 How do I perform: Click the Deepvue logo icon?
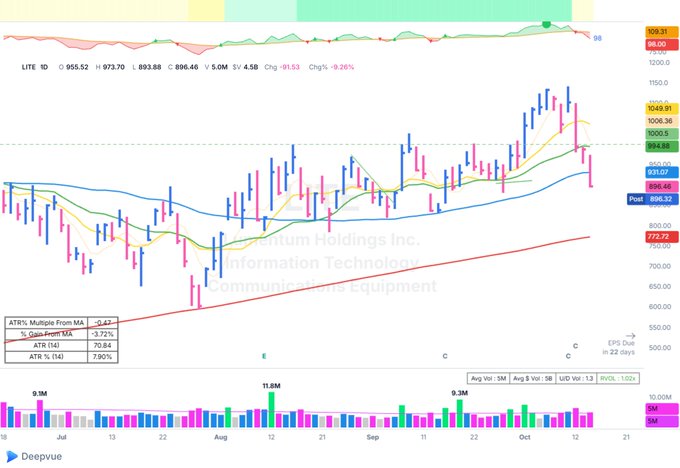tap(12, 456)
